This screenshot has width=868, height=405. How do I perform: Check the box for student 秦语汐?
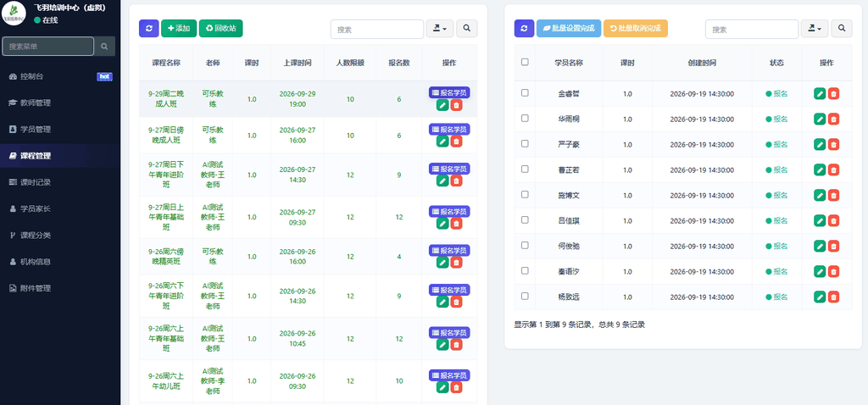click(525, 270)
